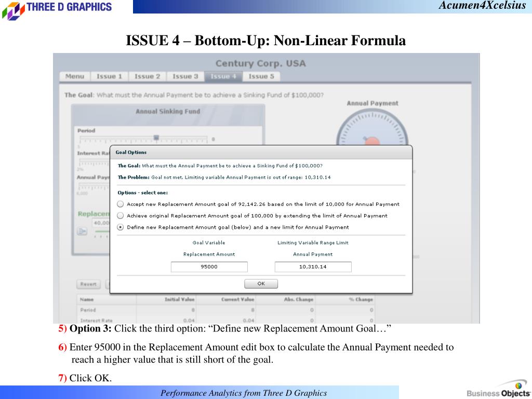Click the 'Initial Value' column header
The image size is (532, 399).
point(179,299)
